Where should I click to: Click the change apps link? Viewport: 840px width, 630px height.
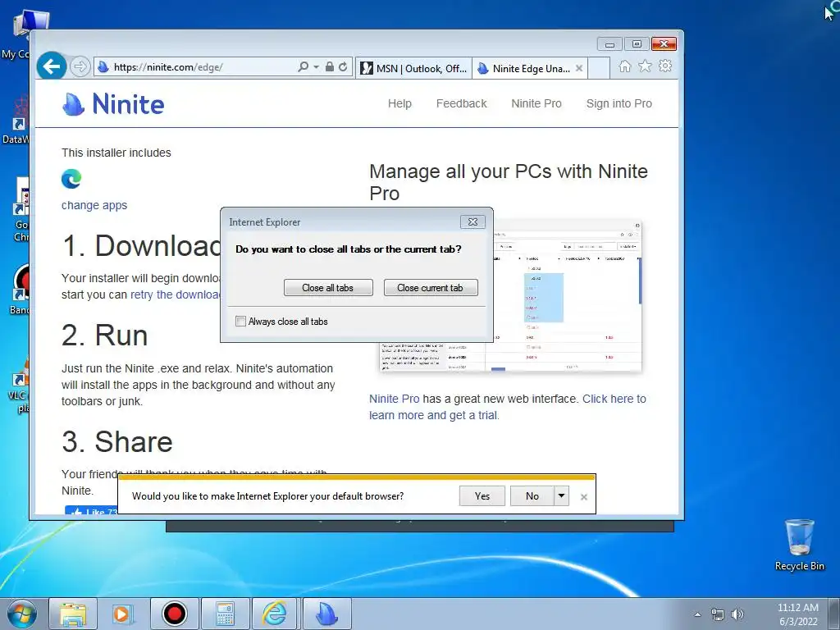coord(94,205)
